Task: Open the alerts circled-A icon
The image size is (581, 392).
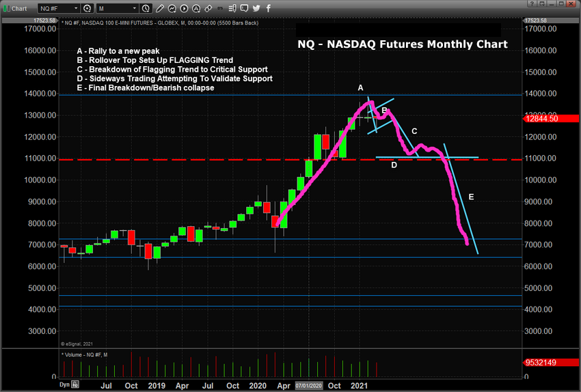Action: [196, 8]
